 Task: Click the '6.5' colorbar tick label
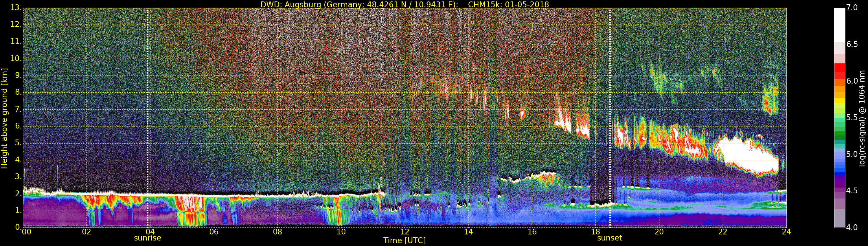(852, 44)
